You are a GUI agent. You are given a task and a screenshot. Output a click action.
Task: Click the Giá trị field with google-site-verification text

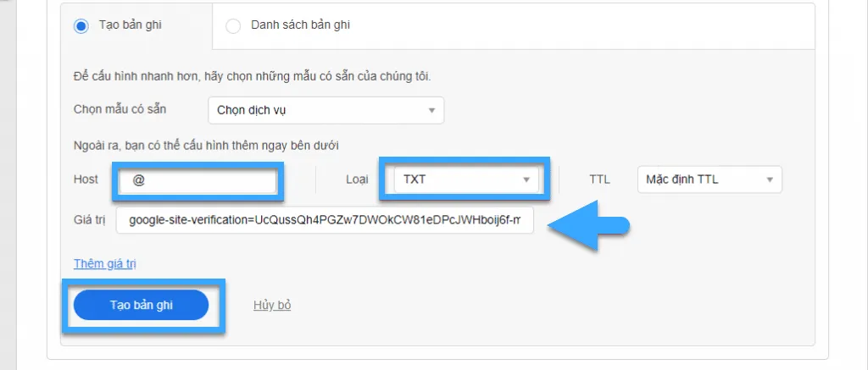(x=325, y=220)
